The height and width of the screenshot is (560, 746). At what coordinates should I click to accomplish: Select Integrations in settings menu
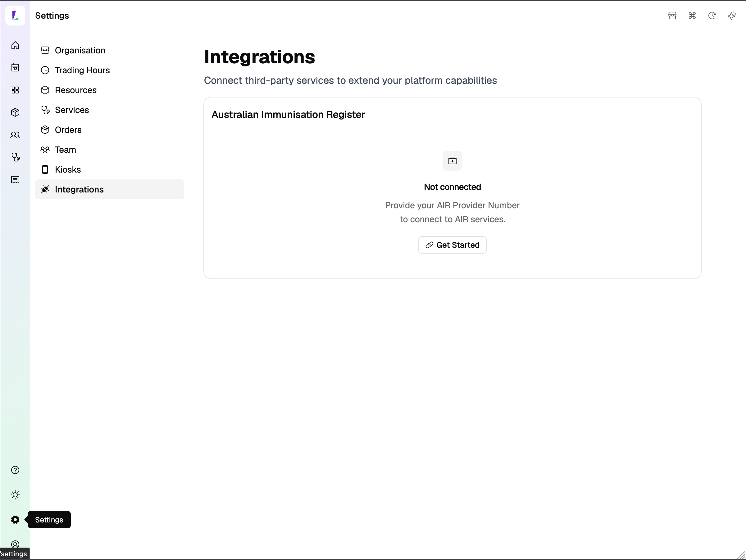[x=110, y=189]
